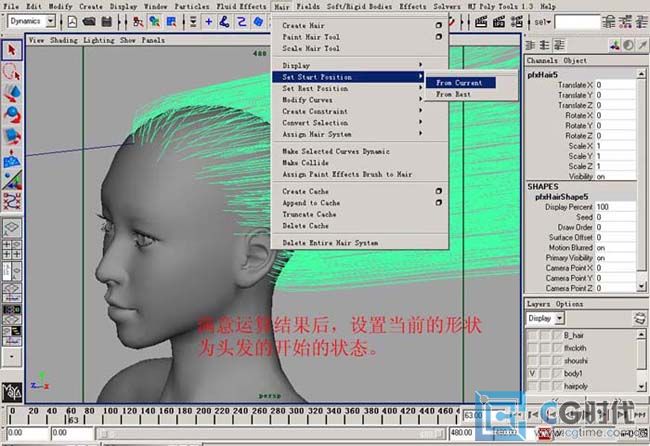Open the option box for Create Hair

coord(438,26)
